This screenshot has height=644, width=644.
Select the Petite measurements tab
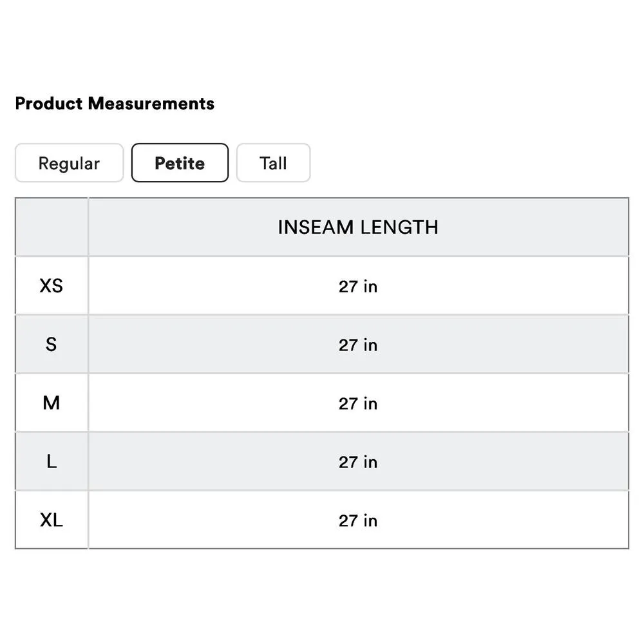click(180, 163)
